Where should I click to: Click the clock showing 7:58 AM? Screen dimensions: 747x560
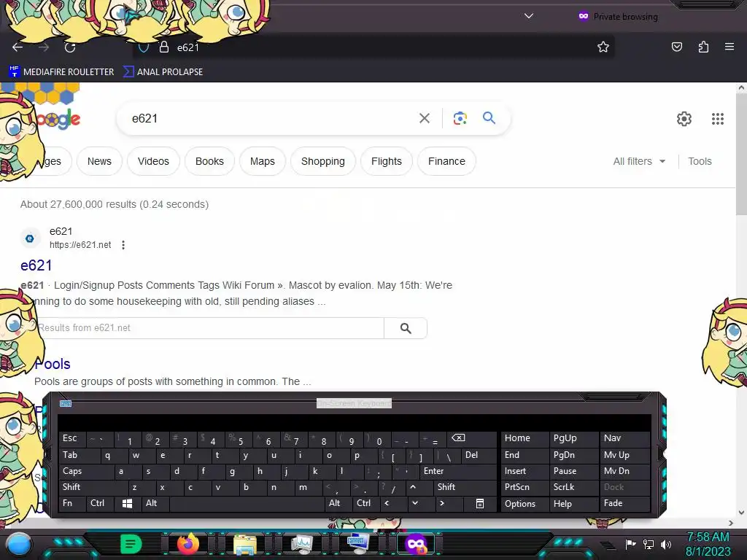(x=708, y=537)
